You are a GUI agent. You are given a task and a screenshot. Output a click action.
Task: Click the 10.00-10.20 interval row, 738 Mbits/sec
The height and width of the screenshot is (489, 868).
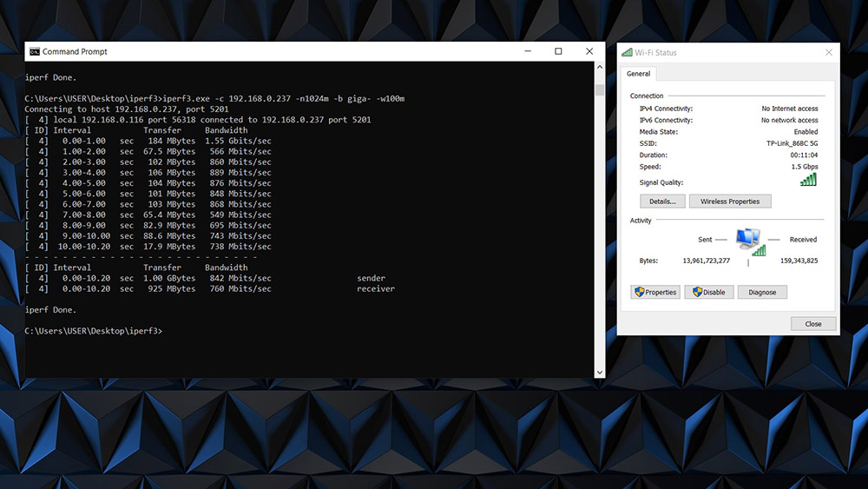coord(148,247)
